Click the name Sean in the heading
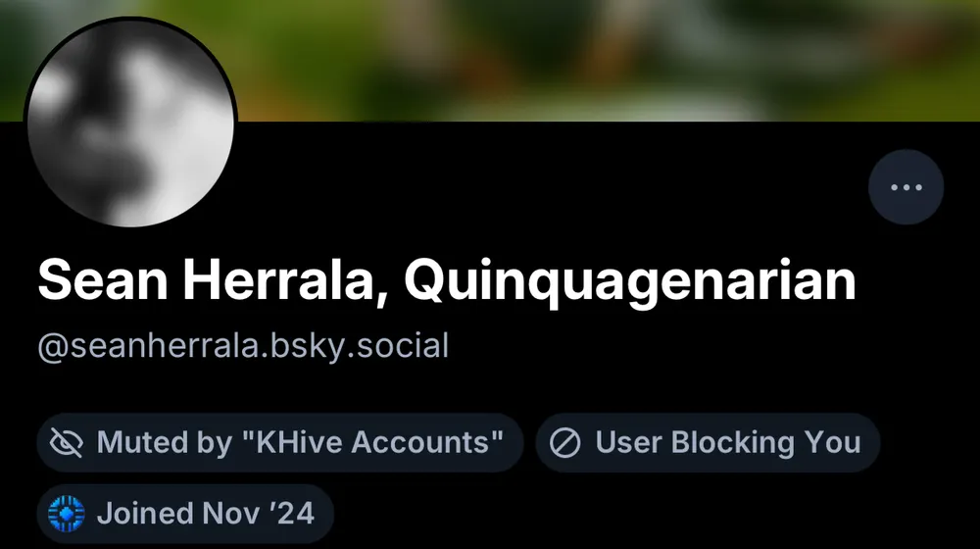 (x=103, y=280)
